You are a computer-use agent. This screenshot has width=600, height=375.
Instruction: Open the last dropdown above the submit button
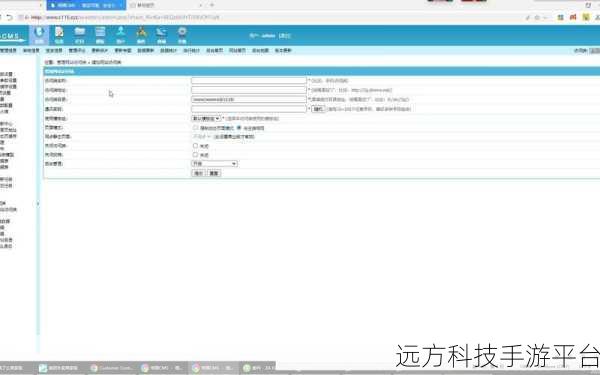(x=214, y=164)
